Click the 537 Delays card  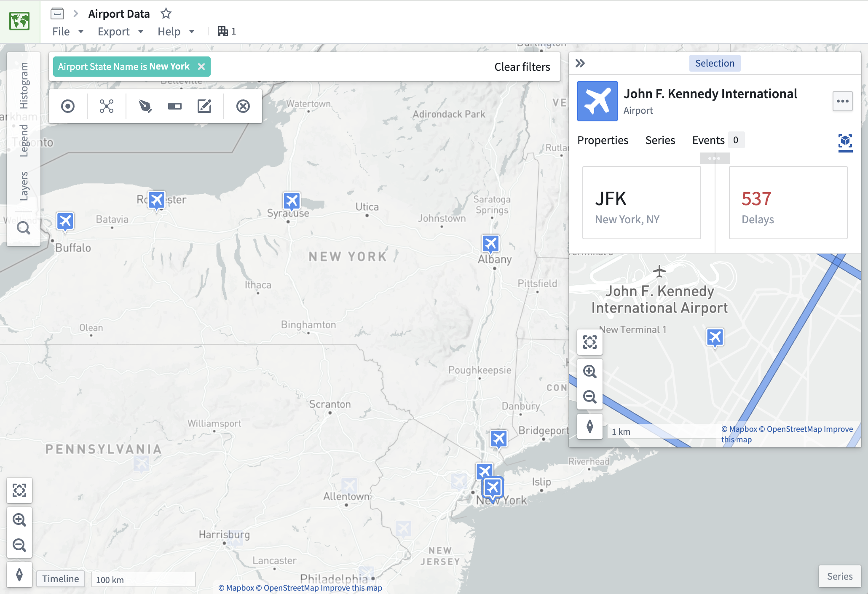pos(788,203)
